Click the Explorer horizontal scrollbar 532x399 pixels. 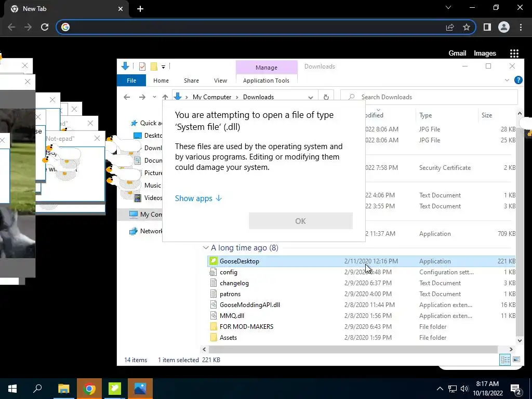[353, 349]
